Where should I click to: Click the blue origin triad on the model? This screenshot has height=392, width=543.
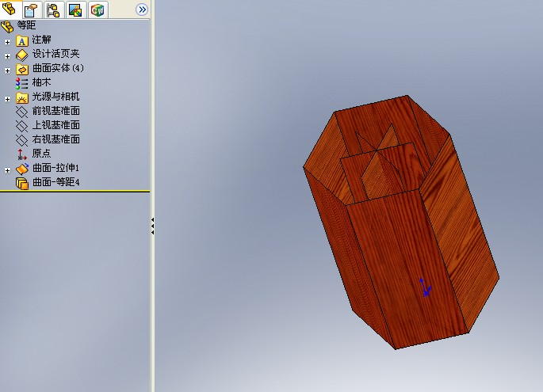point(425,287)
